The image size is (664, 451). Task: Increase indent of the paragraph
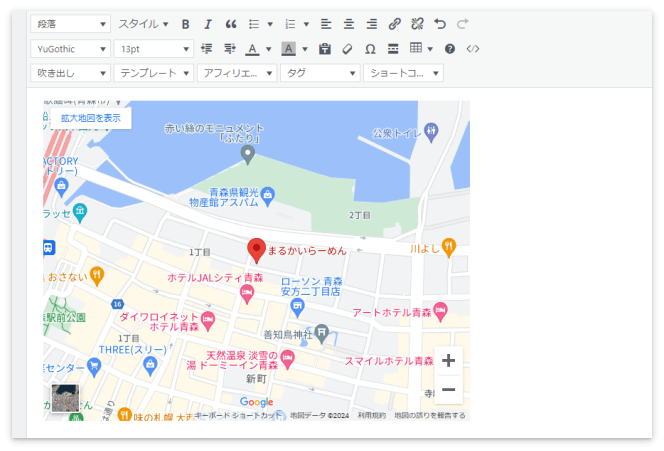pos(230,49)
